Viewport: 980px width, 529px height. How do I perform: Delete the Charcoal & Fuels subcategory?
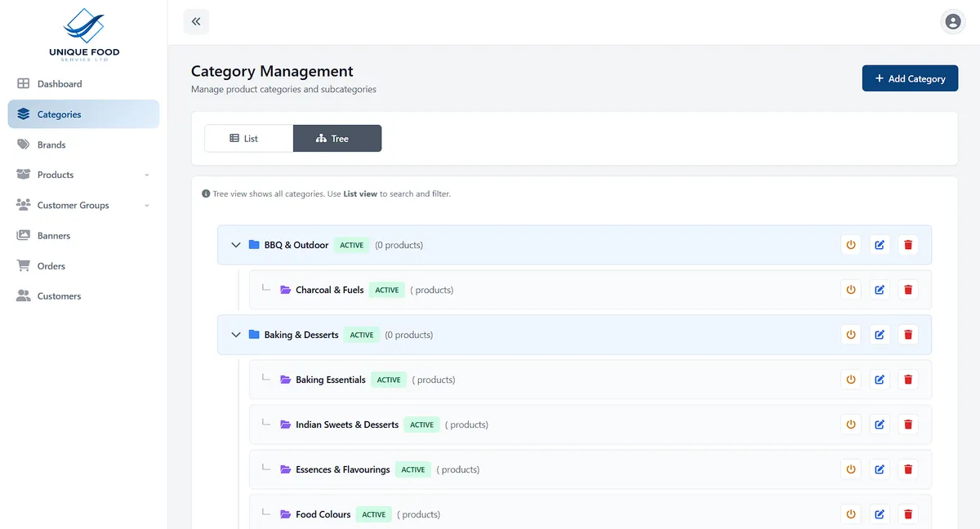point(908,290)
